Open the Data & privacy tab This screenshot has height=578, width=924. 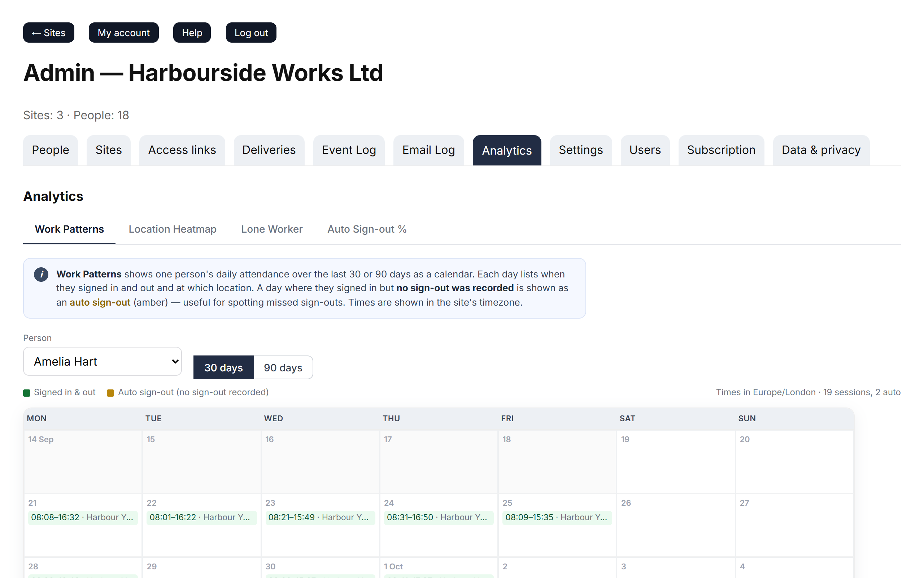(821, 150)
